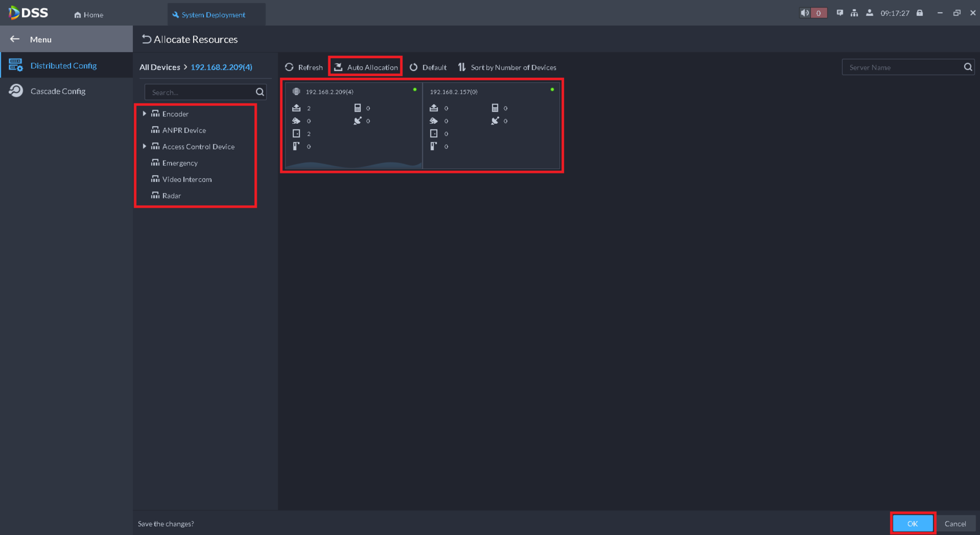Click the Default reset icon
The width and height of the screenshot is (980, 535).
pos(413,67)
